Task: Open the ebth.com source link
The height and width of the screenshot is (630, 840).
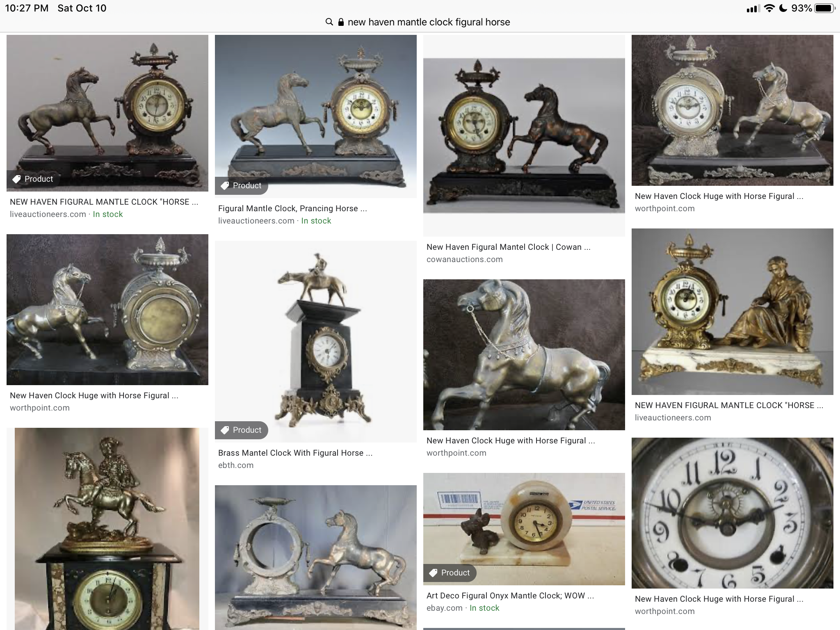Action: [236, 465]
